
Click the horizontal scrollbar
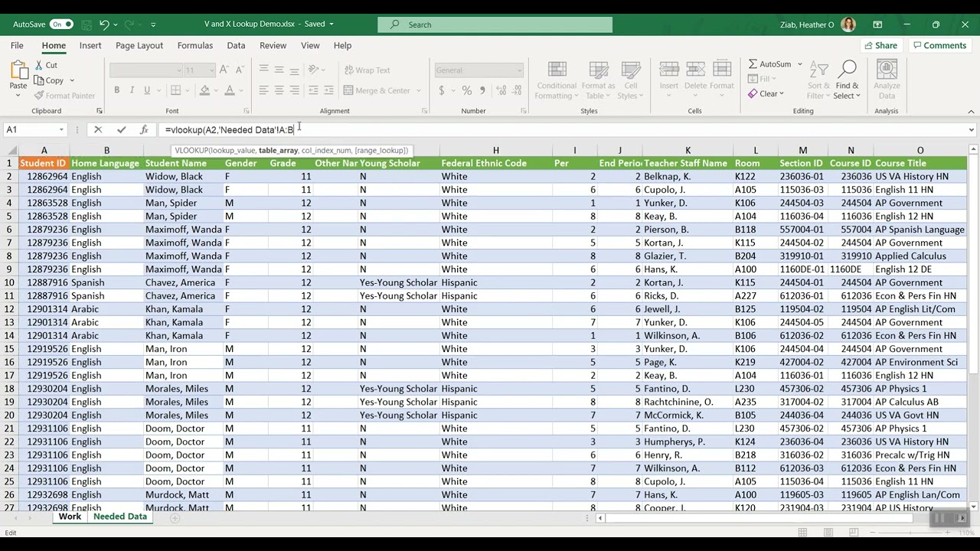pyautogui.click(x=760, y=518)
